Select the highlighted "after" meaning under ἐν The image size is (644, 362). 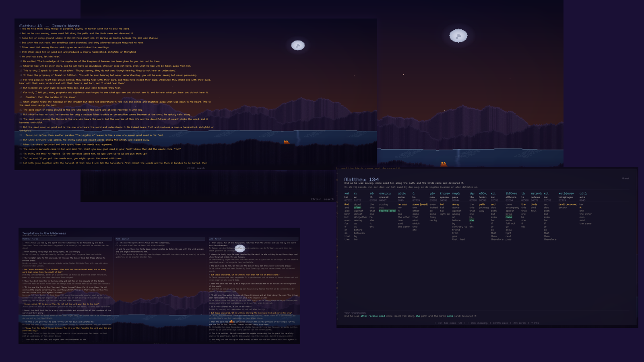[x=357, y=208]
